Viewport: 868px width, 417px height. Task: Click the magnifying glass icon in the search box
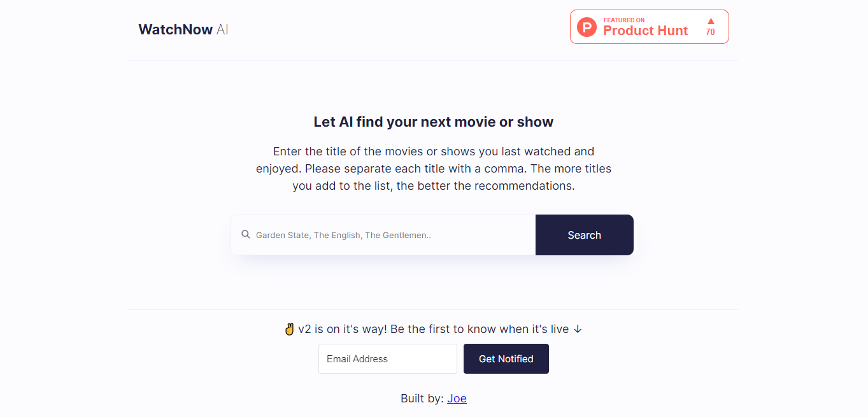[246, 235]
